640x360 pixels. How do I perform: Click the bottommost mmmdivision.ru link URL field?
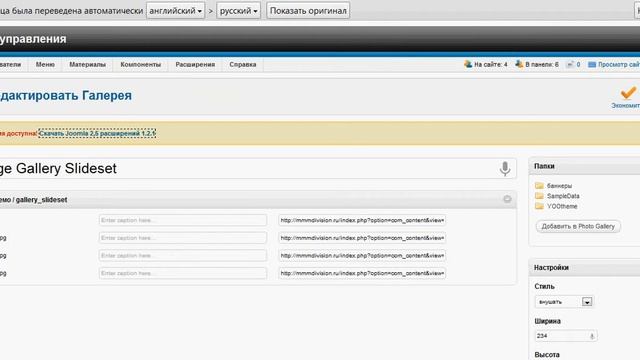click(x=362, y=273)
